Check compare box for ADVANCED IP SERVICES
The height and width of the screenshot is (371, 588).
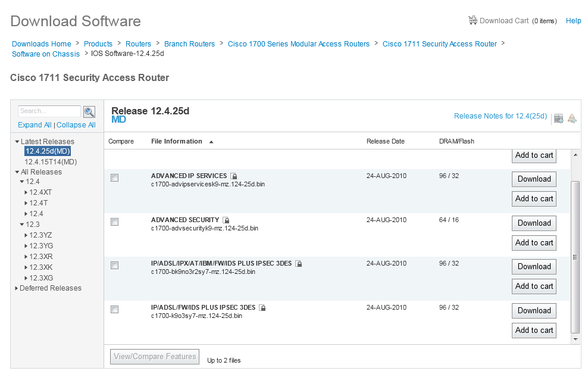point(115,178)
